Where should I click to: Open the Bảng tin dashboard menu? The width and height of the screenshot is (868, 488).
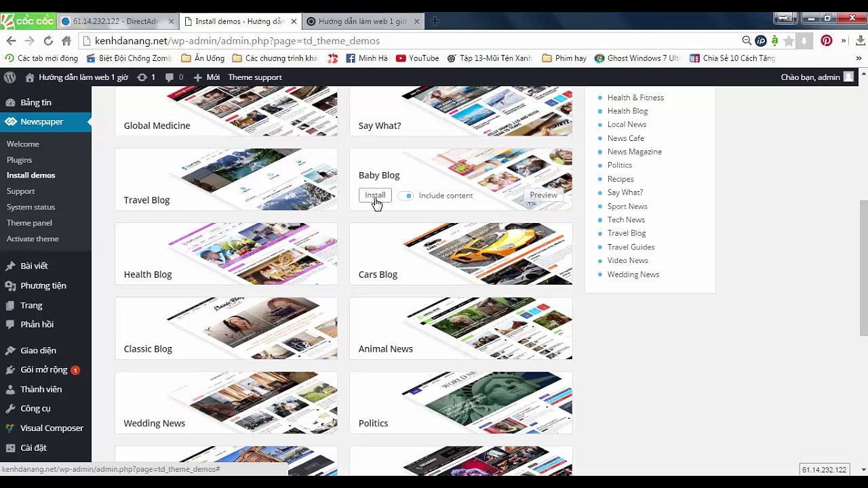(x=45, y=102)
